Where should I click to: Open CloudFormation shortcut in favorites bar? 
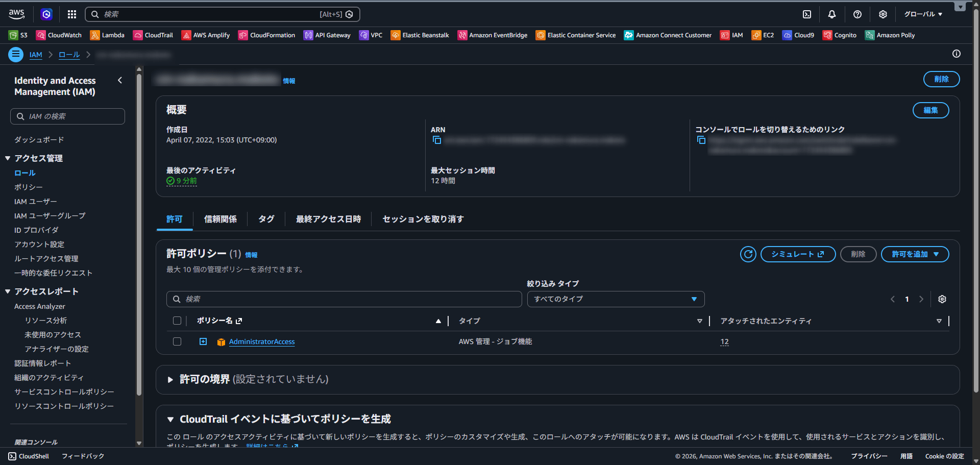pos(267,35)
